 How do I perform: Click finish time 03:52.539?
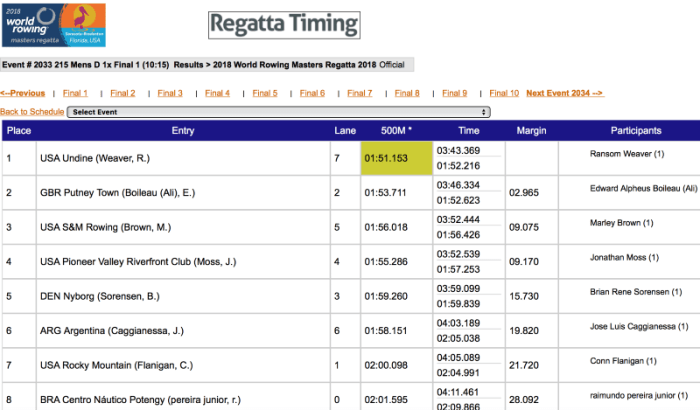(x=458, y=254)
